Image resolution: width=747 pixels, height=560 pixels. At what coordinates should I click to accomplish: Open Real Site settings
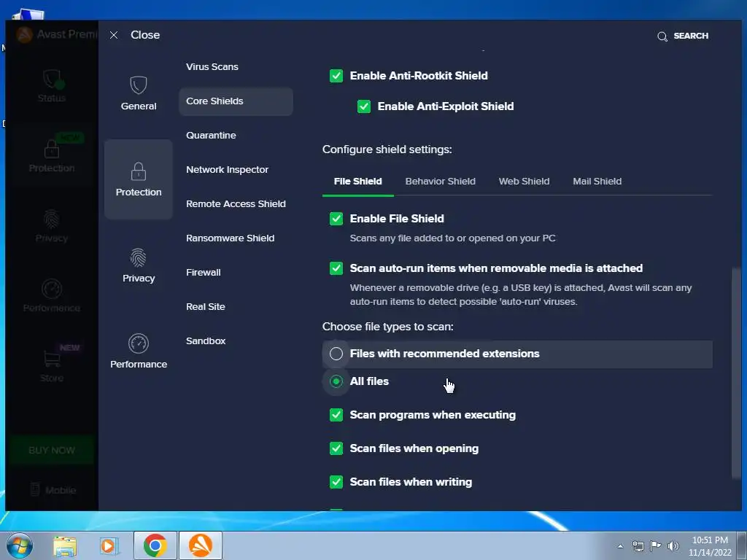(x=205, y=307)
